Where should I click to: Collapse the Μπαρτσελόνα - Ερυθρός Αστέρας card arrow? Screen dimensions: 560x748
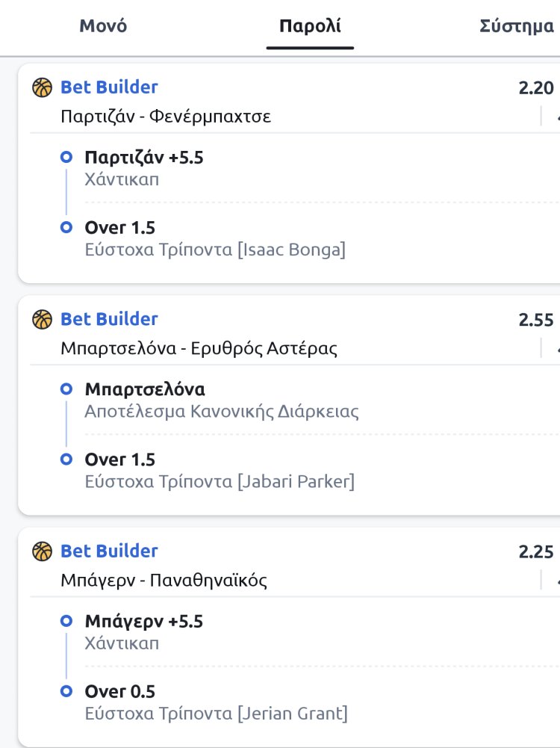click(x=556, y=349)
